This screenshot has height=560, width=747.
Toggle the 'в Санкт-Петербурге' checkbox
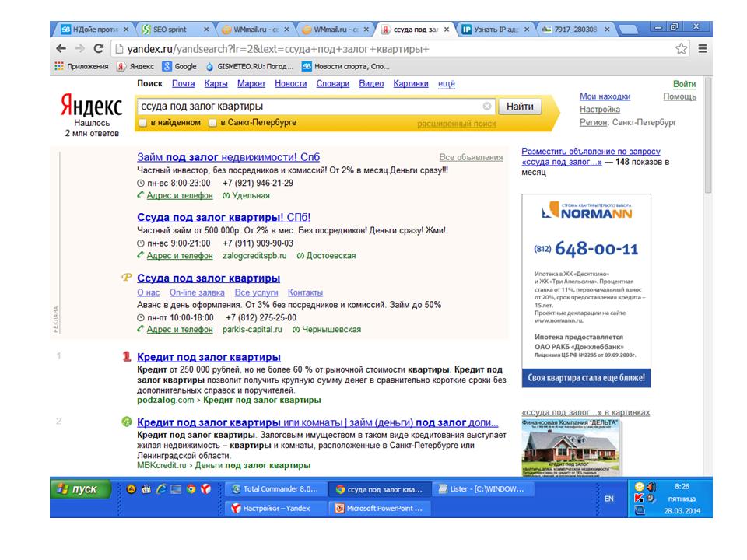tap(212, 123)
